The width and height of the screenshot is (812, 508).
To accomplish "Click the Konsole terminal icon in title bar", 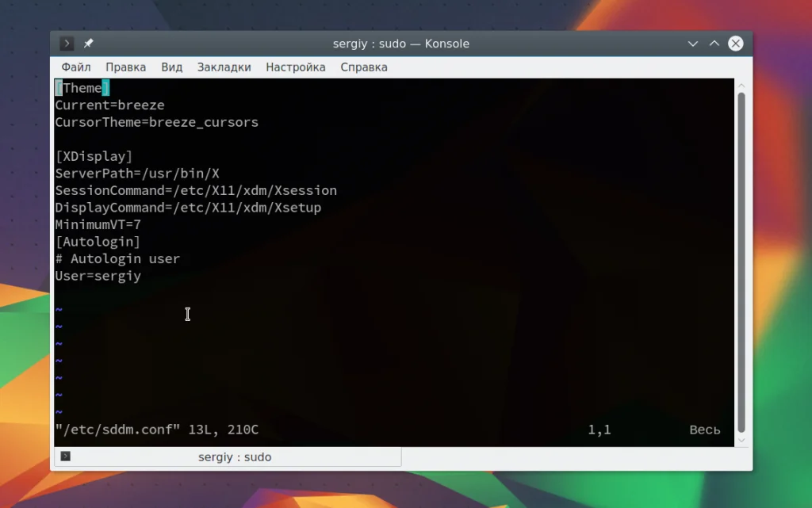I will coord(67,44).
